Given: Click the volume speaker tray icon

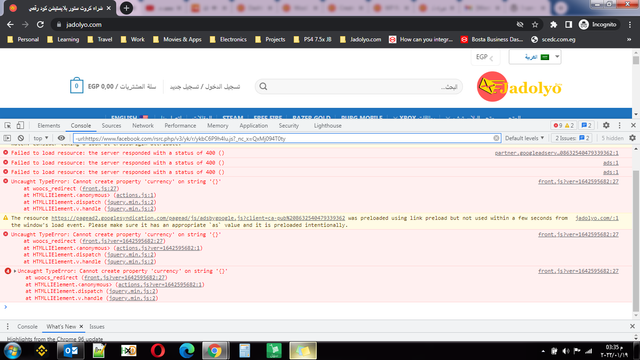Looking at the screenshot, I should pos(566,351).
